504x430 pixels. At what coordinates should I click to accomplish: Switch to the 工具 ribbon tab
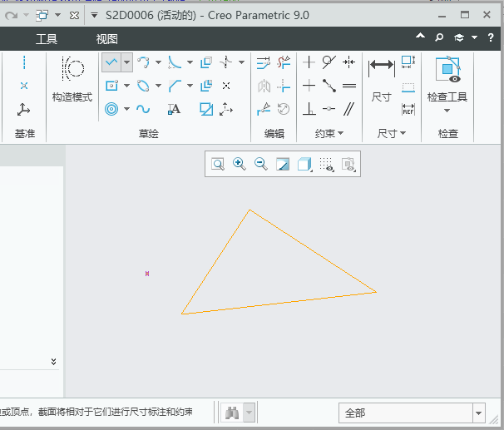47,39
